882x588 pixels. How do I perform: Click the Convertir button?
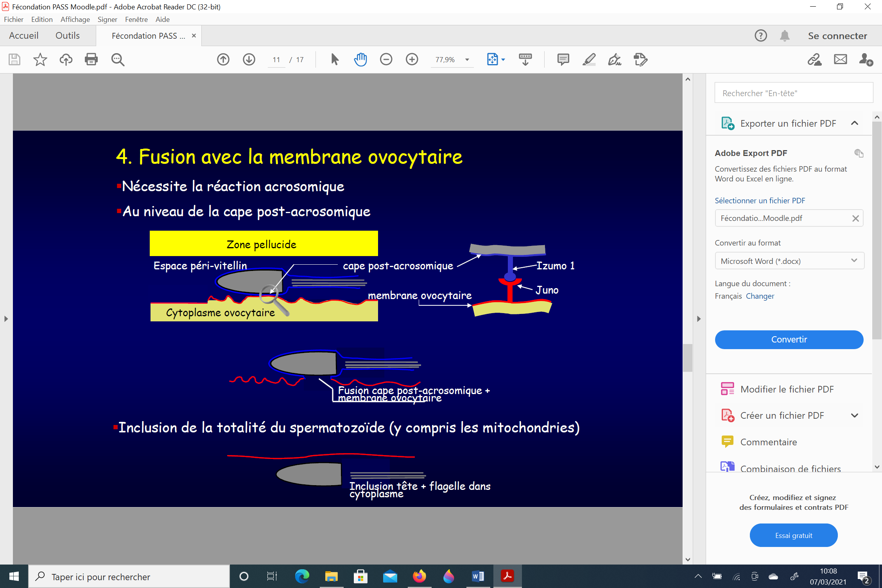(789, 339)
